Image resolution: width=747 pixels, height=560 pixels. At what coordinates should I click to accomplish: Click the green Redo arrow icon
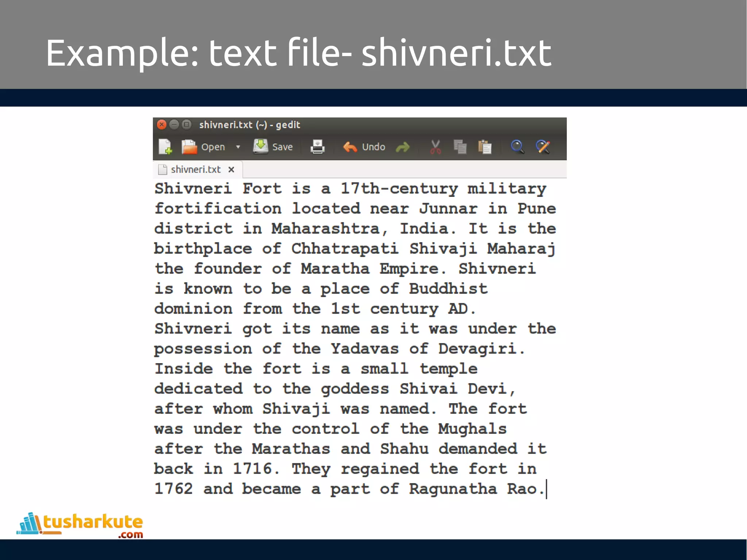pos(403,147)
